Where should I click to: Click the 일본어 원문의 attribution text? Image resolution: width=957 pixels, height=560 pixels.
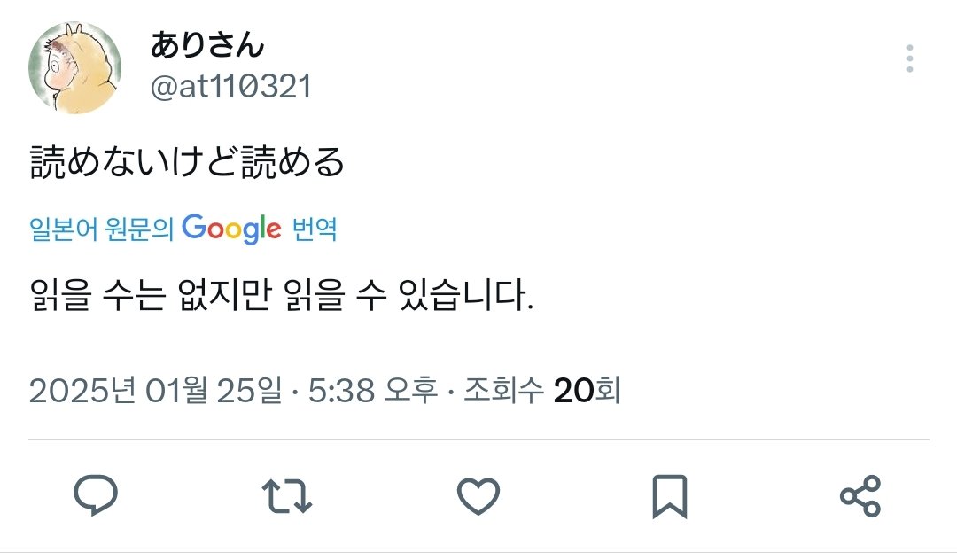[x=102, y=229]
